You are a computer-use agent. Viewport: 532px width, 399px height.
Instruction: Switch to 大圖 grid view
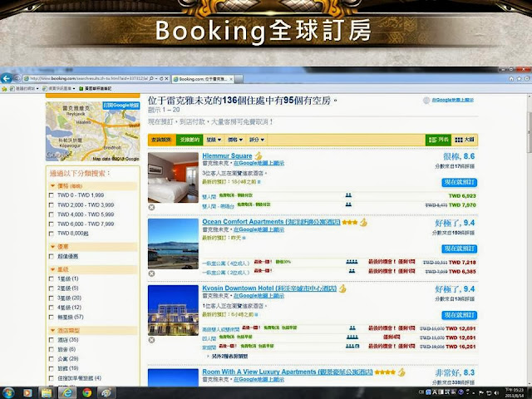pyautogui.click(x=465, y=140)
